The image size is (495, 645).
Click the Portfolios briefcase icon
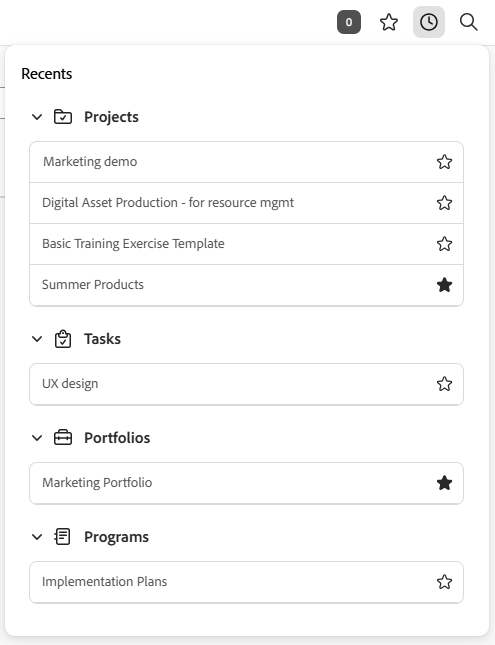point(63,438)
